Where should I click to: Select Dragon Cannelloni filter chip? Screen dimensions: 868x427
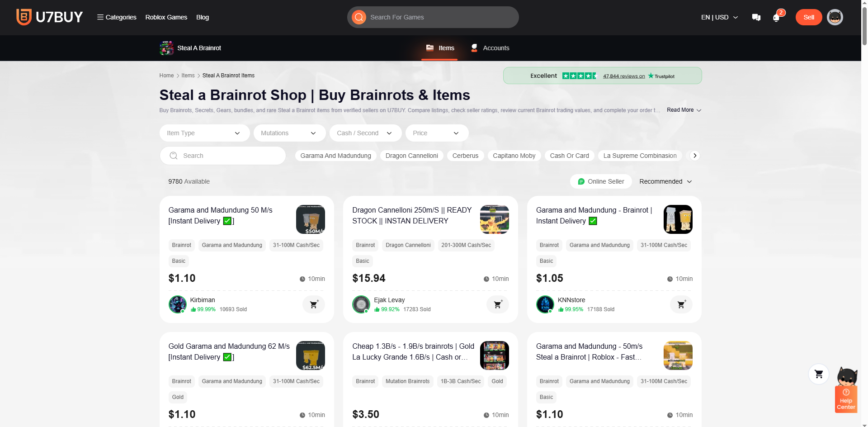411,156
